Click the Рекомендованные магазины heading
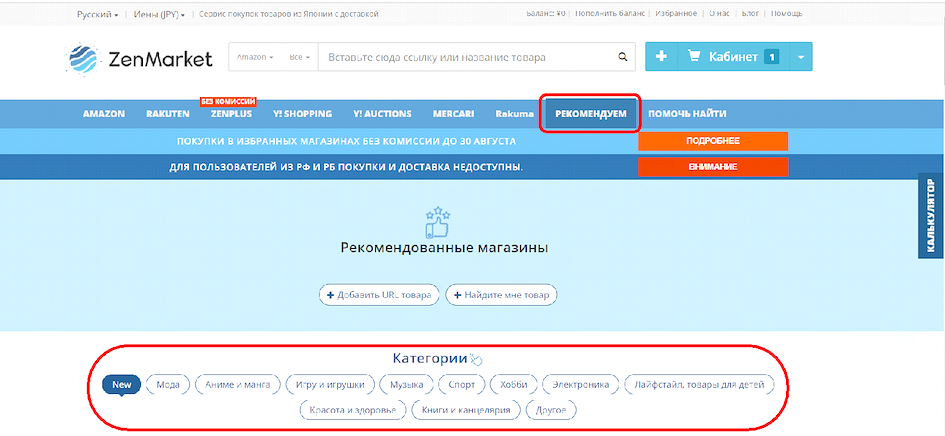Viewport: 945px width, 436px height. pyautogui.click(x=444, y=248)
